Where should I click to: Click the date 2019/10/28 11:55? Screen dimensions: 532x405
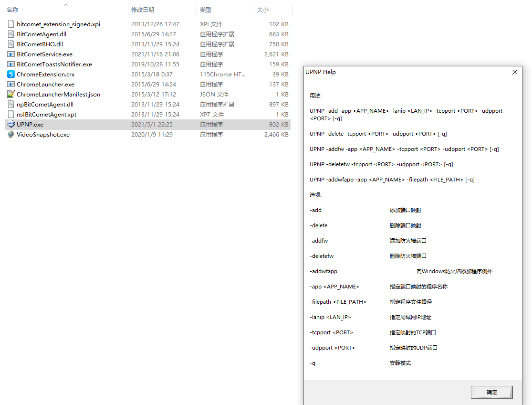pyautogui.click(x=156, y=64)
